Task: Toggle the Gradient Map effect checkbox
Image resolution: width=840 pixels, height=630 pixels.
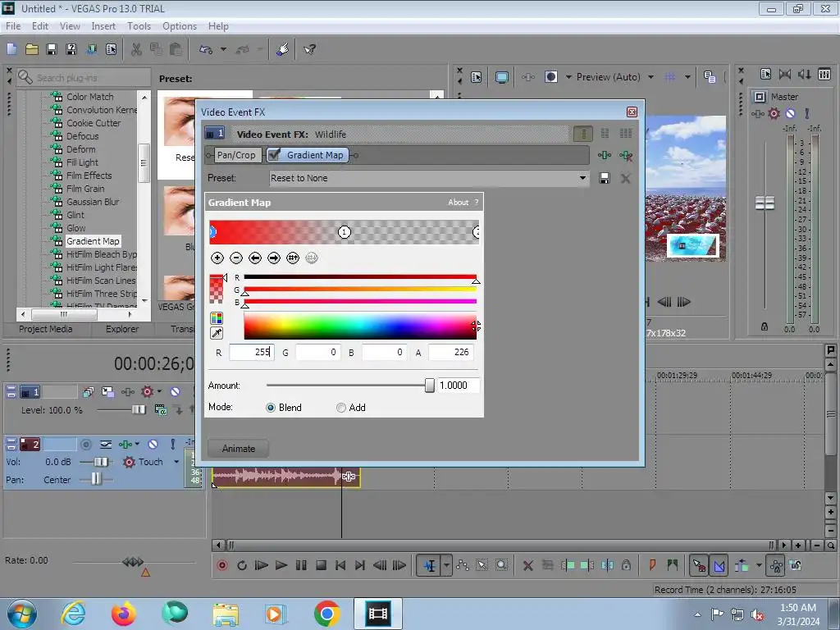Action: 274,155
